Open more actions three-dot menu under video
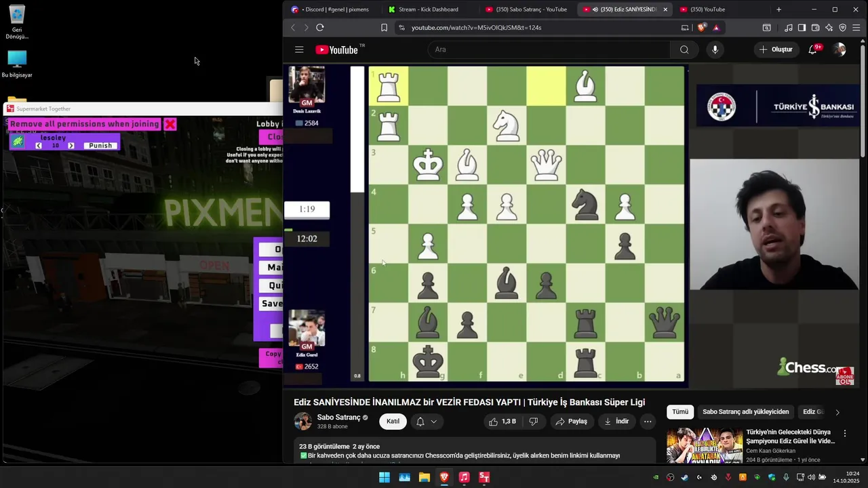 pyautogui.click(x=648, y=422)
